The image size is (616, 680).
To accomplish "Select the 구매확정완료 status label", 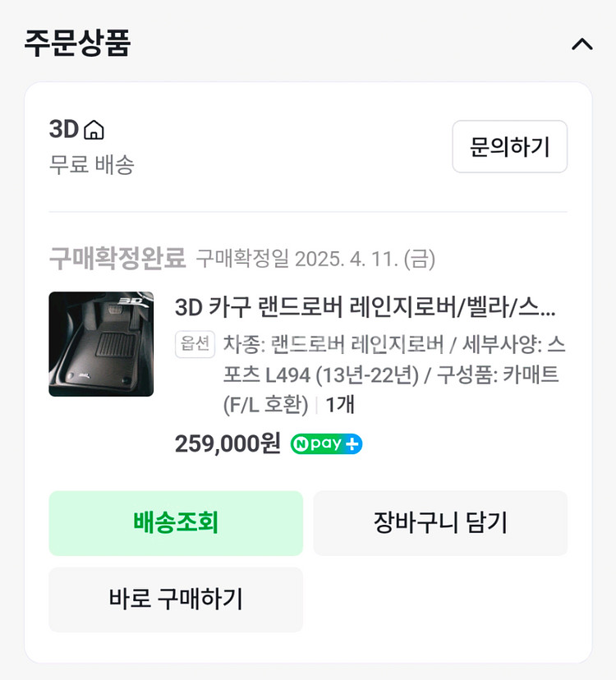I will pyautogui.click(x=117, y=259).
